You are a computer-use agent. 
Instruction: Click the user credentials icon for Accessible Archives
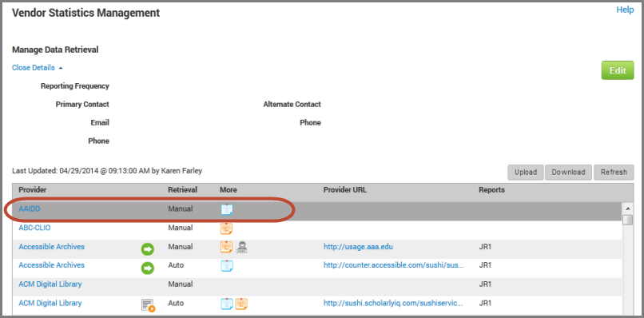pyautogui.click(x=242, y=247)
